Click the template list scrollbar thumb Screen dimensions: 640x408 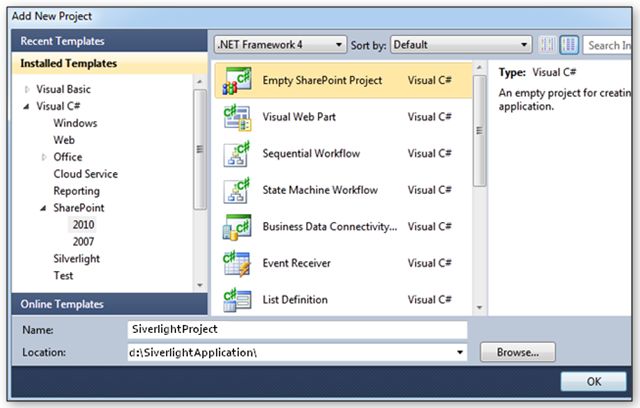[480, 131]
